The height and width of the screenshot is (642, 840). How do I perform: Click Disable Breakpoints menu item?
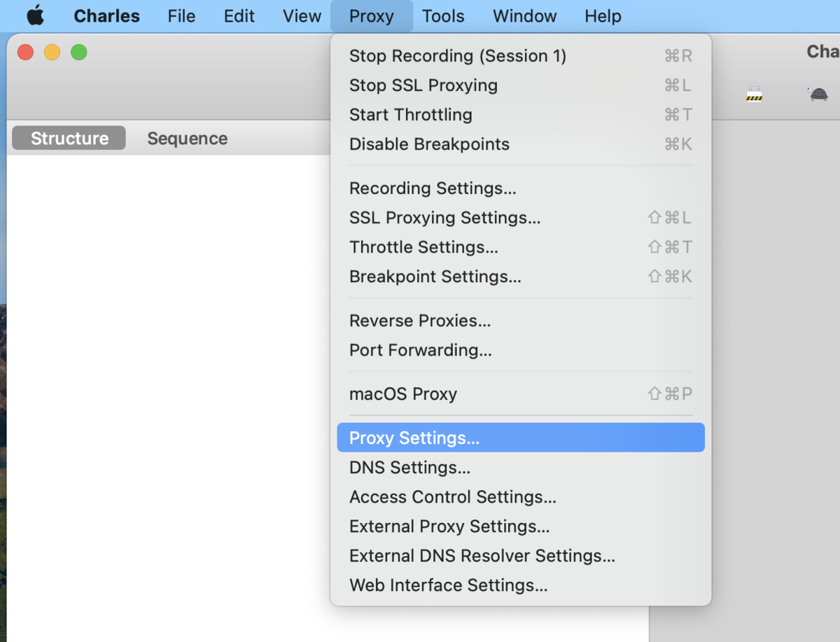429,144
